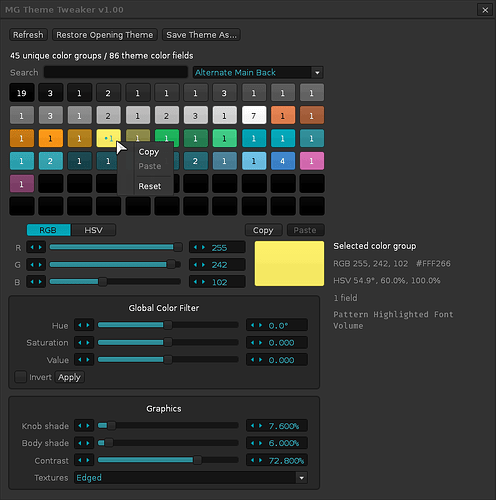Click the Saturation filter slider
Screen dimensions: 496x500
click(168, 342)
